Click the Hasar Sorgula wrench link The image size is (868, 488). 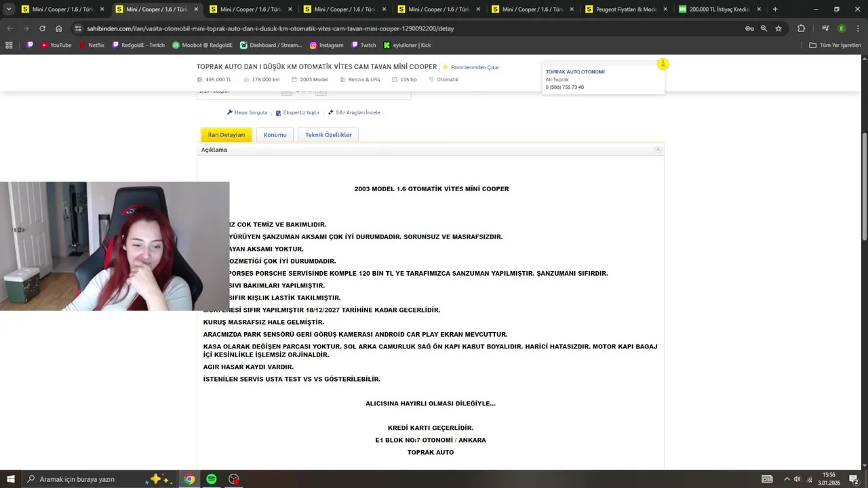point(247,113)
